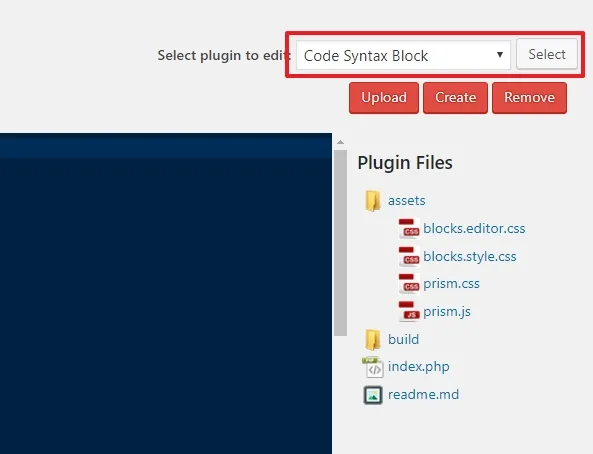This screenshot has height=454, width=593.
Task: Click the editor vertical scrollbar thumb
Action: pos(340,243)
